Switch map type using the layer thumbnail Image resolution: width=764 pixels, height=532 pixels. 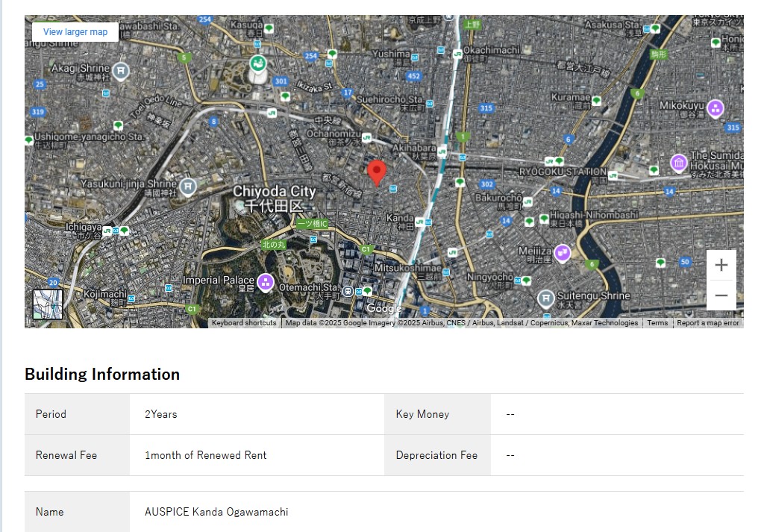(48, 304)
